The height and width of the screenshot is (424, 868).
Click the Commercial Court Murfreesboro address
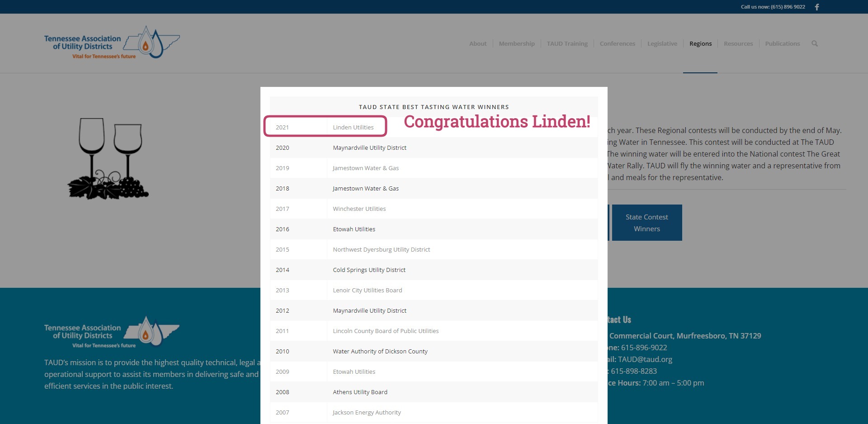(684, 336)
